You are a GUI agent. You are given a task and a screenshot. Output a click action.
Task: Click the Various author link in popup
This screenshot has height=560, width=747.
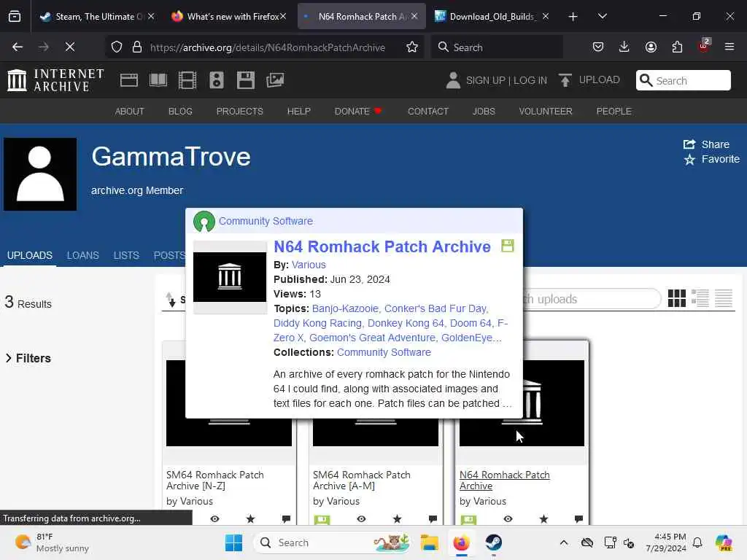click(309, 265)
